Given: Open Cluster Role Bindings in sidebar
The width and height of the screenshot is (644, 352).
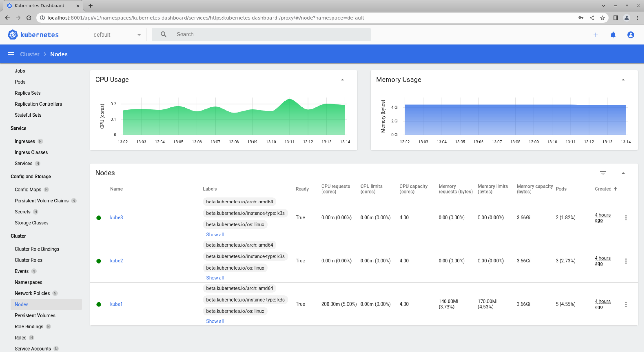Looking at the screenshot, I should 37,249.
